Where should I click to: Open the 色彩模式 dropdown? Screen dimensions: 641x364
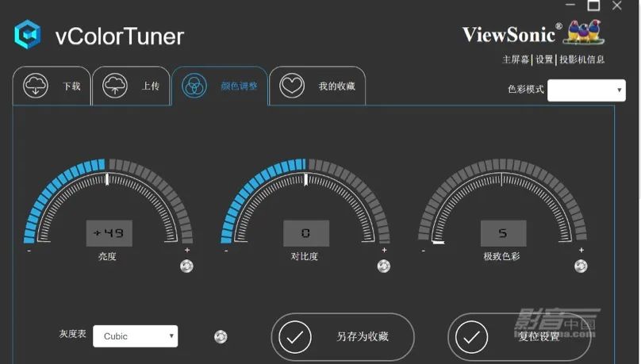pyautogui.click(x=586, y=90)
